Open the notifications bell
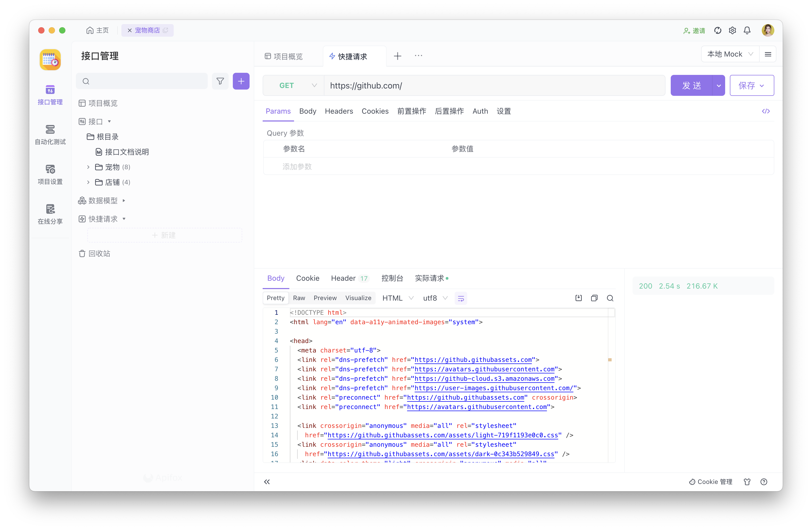Image resolution: width=812 pixels, height=530 pixels. [747, 30]
